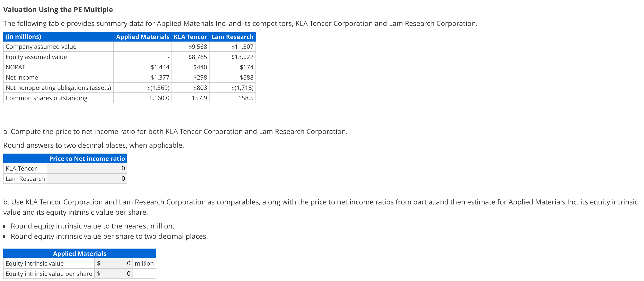The image size is (644, 281).
Task: Click the Price to Net income ratio header
Action: click(87, 158)
